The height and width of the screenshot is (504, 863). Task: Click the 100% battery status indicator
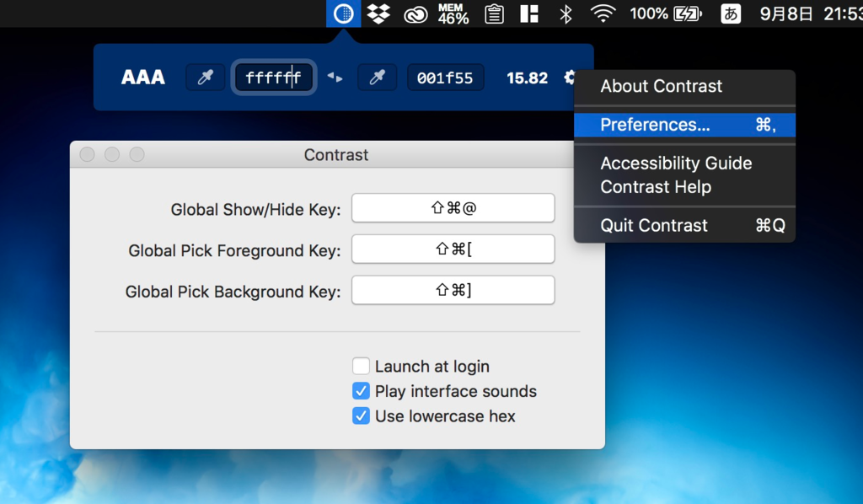pyautogui.click(x=666, y=13)
